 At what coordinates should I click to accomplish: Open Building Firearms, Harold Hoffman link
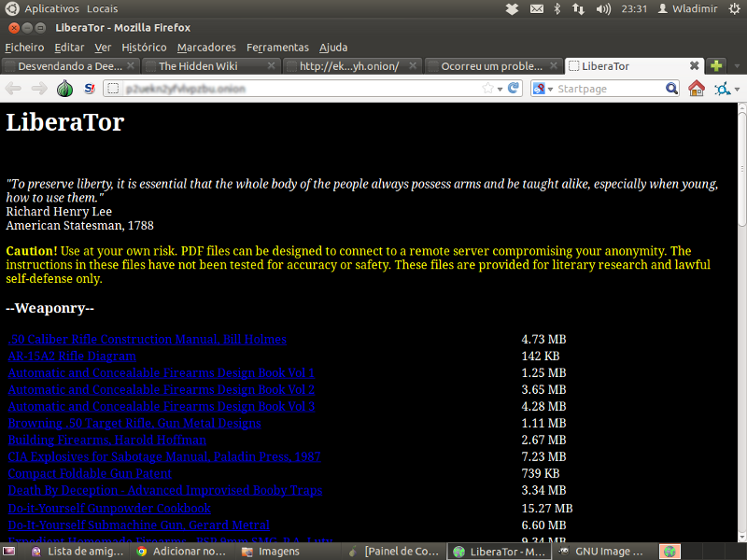click(x=107, y=440)
